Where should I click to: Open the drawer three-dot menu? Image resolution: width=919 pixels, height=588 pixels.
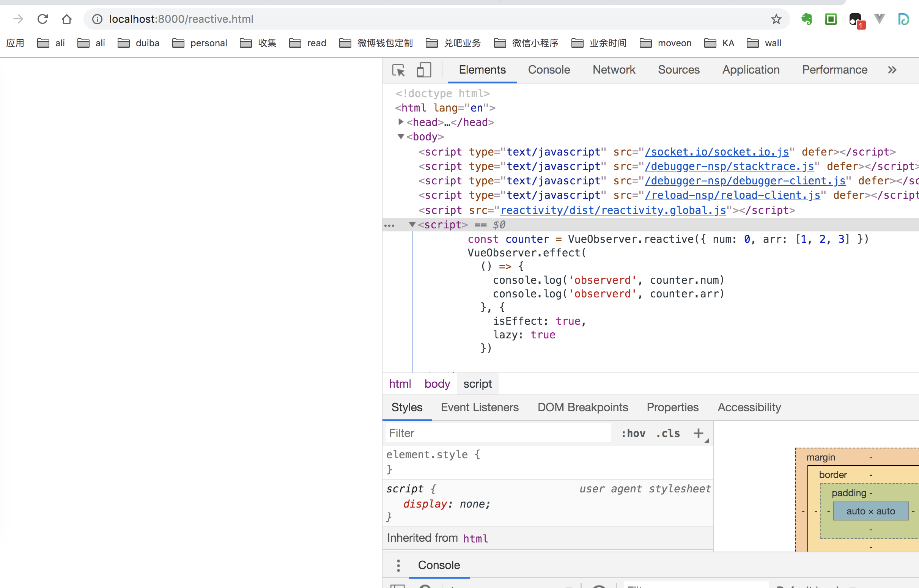click(x=398, y=566)
